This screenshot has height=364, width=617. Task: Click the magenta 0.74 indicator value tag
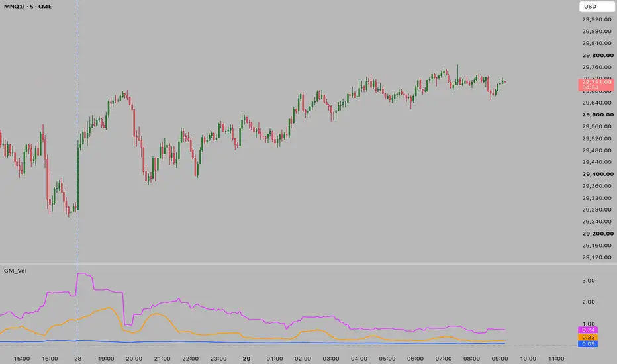589,330
